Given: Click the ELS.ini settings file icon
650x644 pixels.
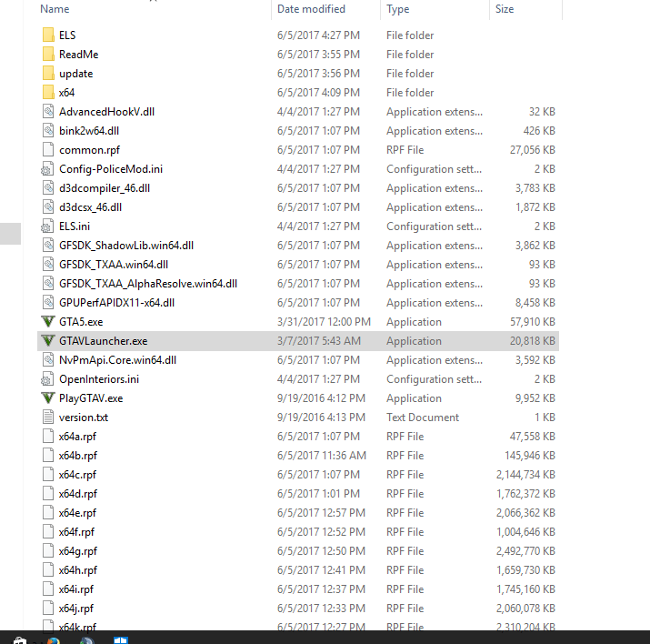Looking at the screenshot, I should pyautogui.click(x=47, y=226).
